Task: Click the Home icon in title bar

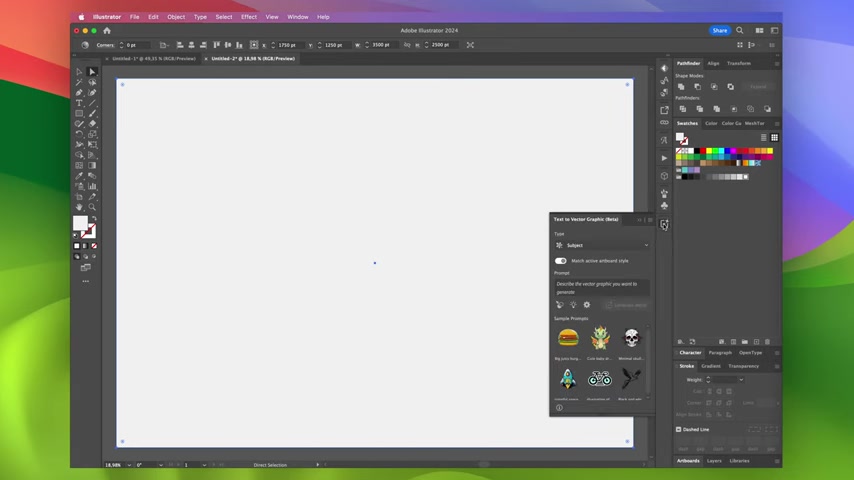Action: tap(107, 31)
